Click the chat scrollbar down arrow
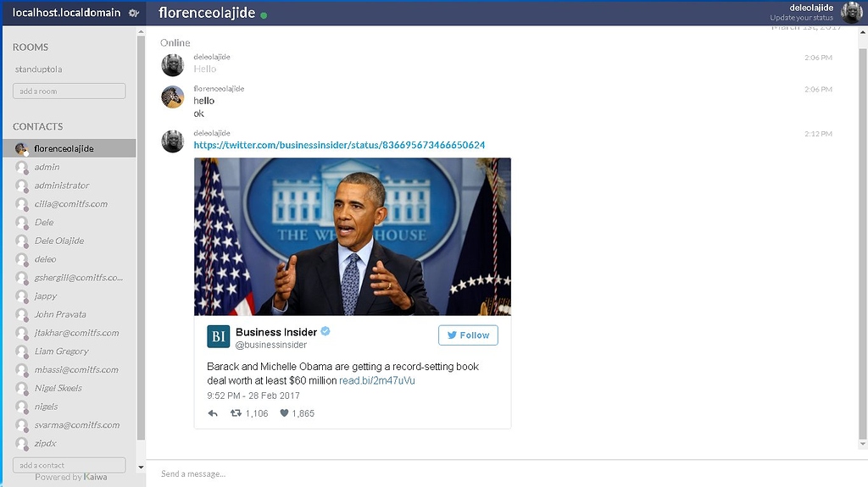The width and height of the screenshot is (868, 487). click(x=862, y=444)
